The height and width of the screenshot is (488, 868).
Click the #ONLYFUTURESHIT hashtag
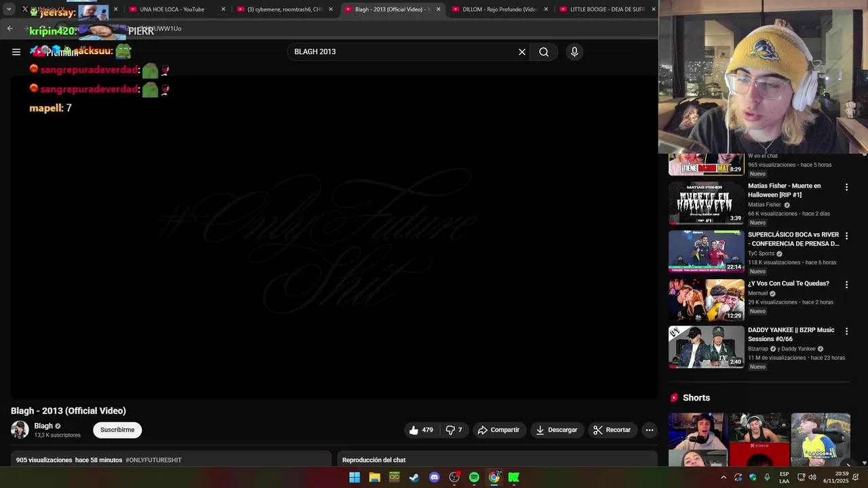pos(153,460)
